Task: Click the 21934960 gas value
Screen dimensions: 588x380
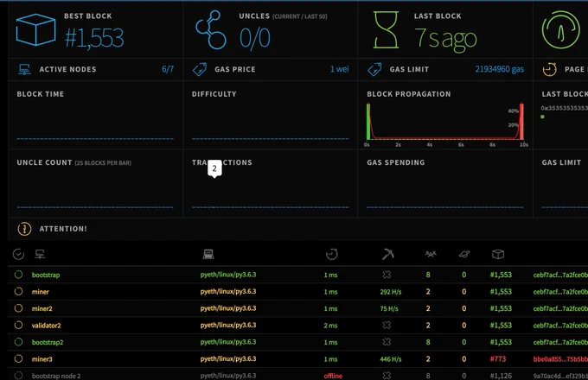Action: click(500, 69)
